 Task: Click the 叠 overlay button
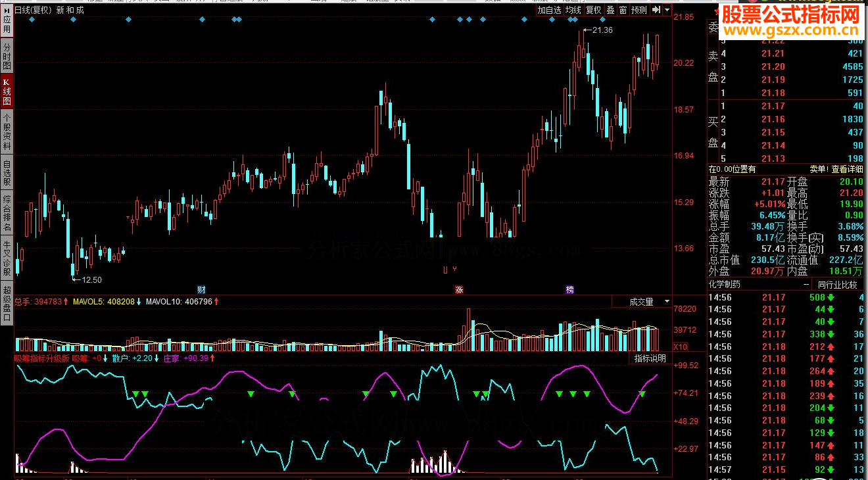(610, 10)
